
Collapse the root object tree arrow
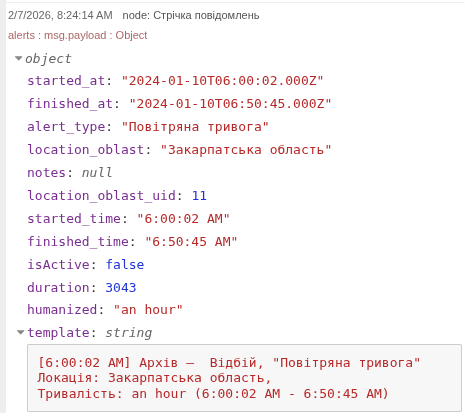(19, 59)
